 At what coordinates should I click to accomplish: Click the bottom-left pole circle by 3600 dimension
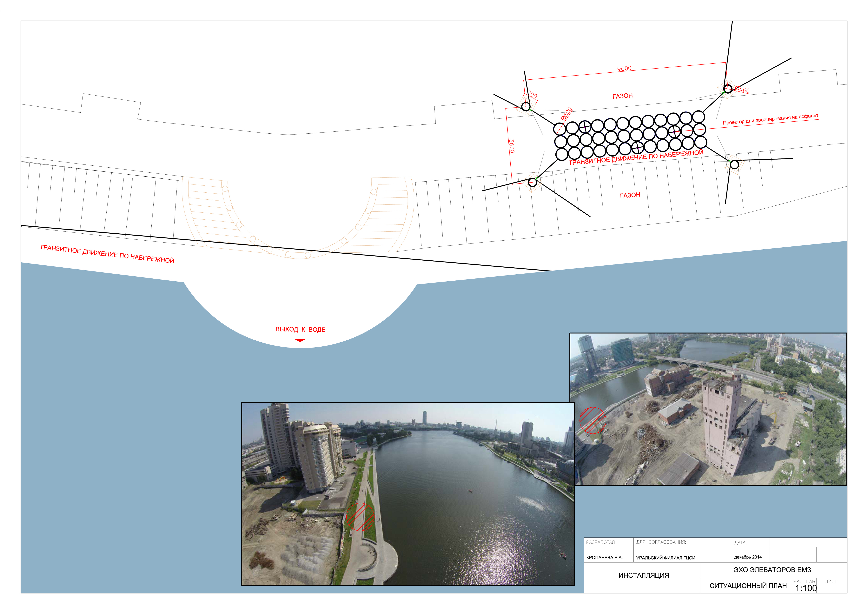coord(532,183)
